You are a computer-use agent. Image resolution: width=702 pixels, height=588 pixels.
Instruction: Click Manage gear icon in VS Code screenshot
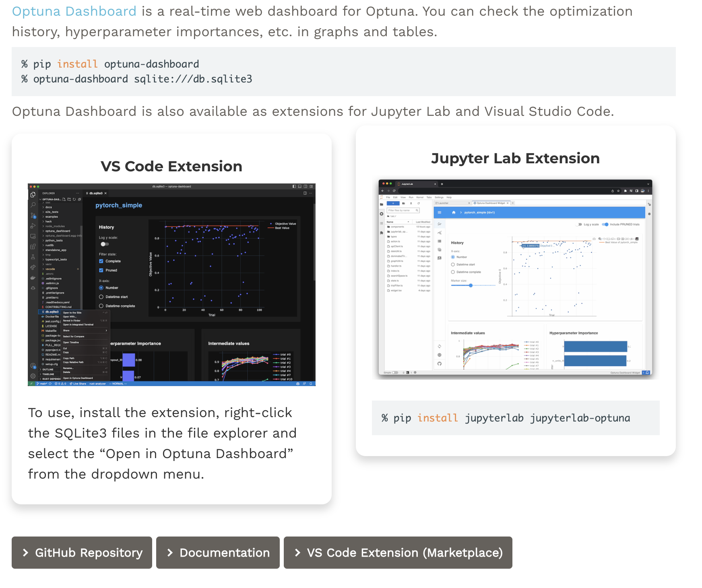tap(33, 376)
